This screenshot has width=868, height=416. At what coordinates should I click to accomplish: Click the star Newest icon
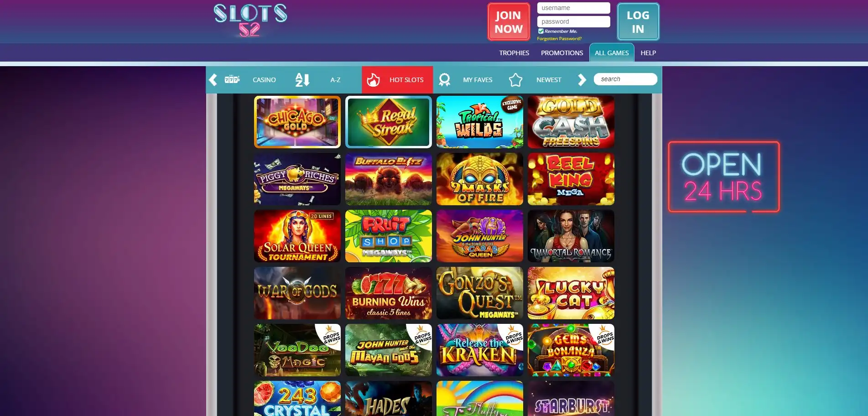(x=515, y=80)
